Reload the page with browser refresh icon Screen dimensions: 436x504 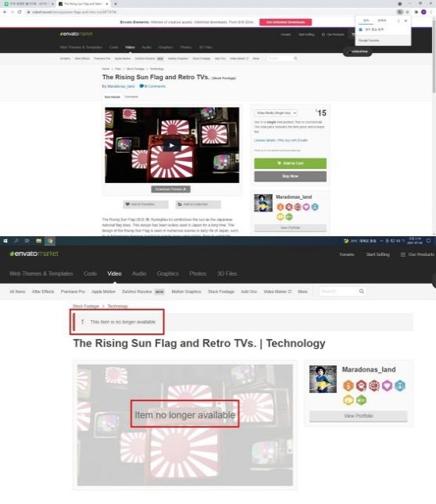click(20, 12)
